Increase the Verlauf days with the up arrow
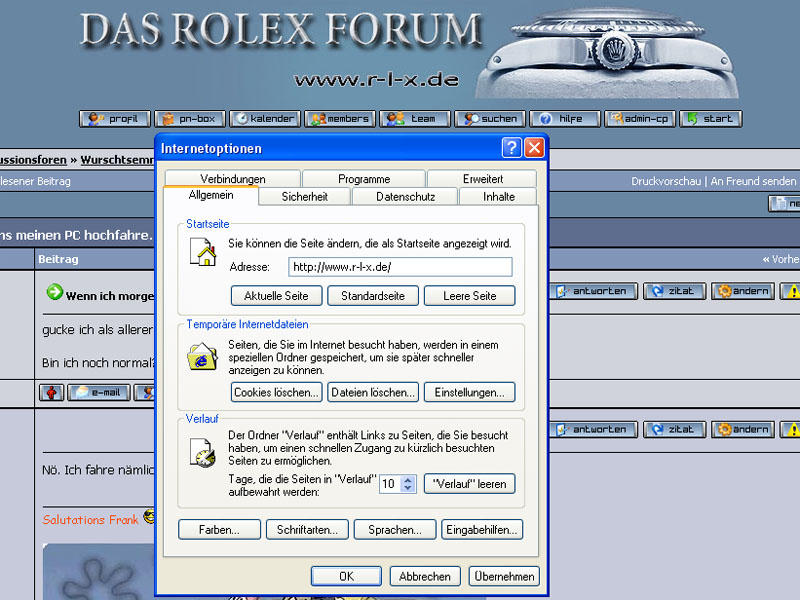Screen dimensions: 800x600 (x=408, y=480)
